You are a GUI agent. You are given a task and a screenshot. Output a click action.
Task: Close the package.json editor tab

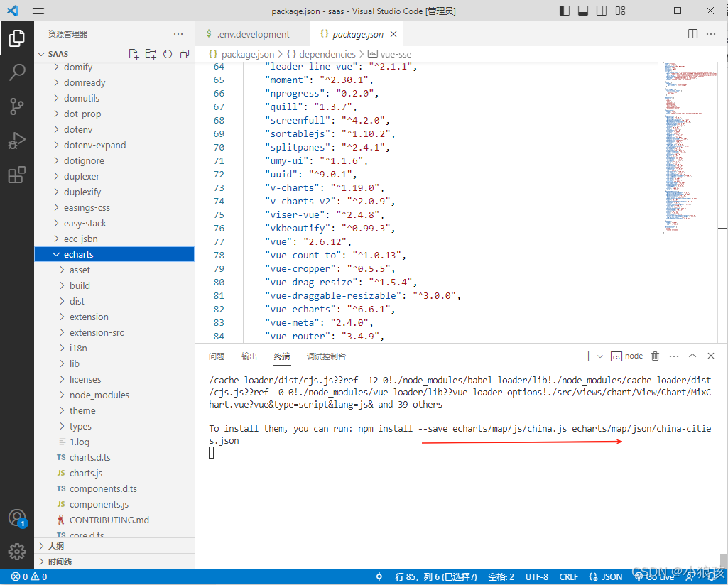coord(393,34)
